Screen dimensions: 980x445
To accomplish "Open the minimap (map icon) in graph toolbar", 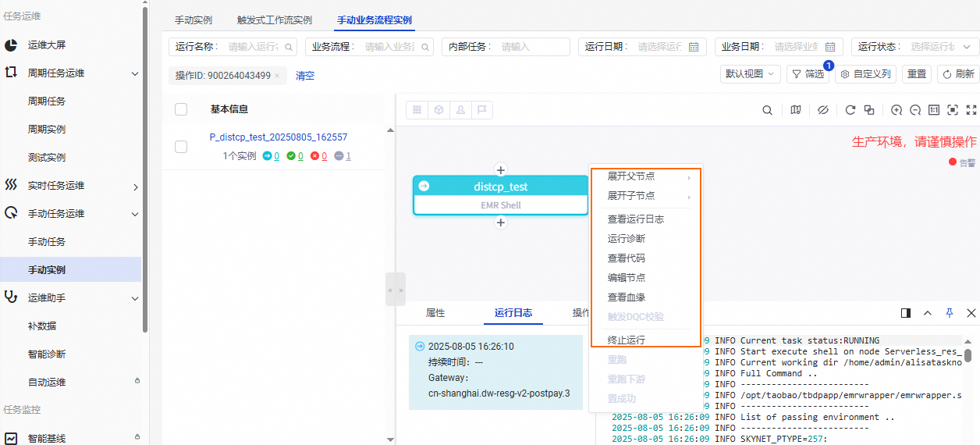I will point(796,110).
